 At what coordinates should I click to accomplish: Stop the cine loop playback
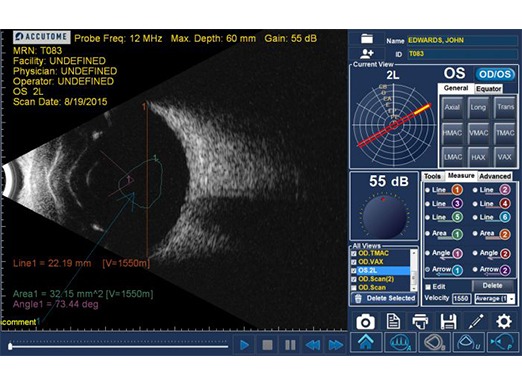click(x=267, y=345)
